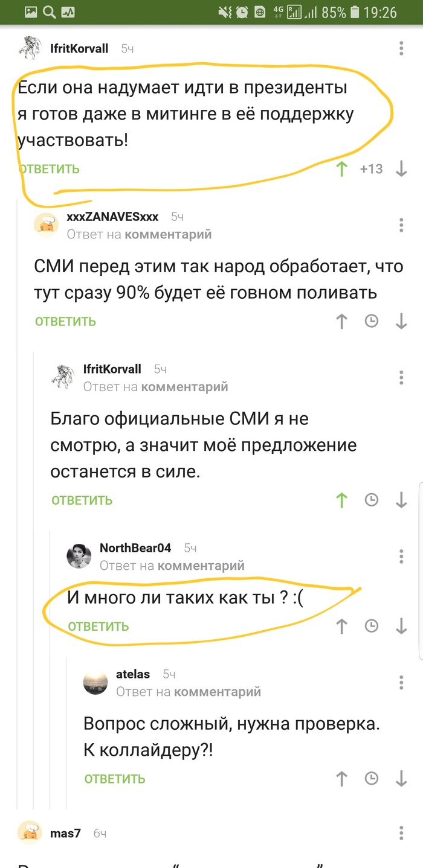
Task: Click the clock rating icon on xxxZANAVESxxx's comment
Action: [372, 321]
